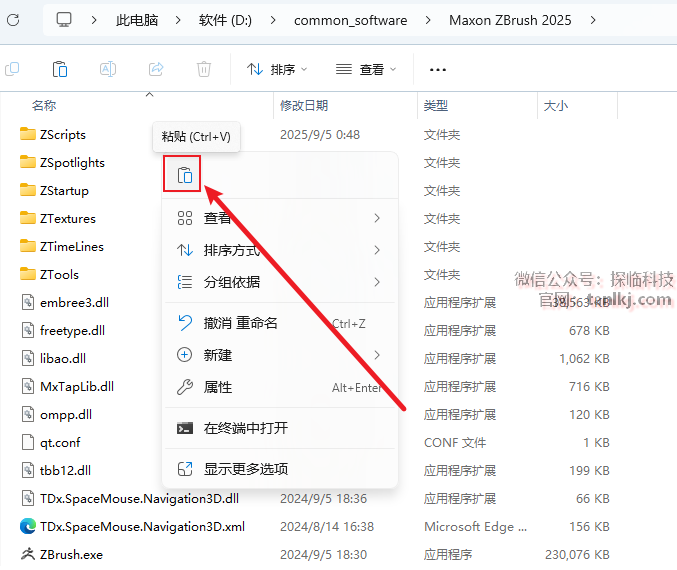Select the ZScripts folder icon
Image resolution: width=677 pixels, height=570 pixels.
click(28, 134)
